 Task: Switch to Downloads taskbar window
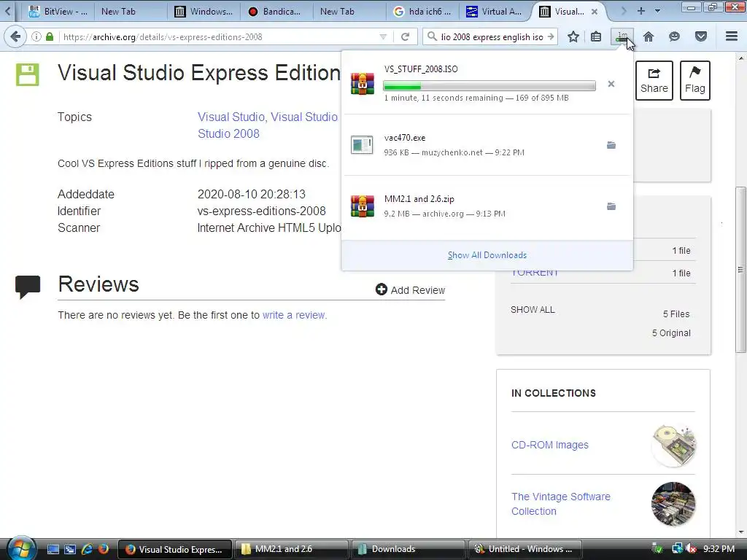click(409, 549)
